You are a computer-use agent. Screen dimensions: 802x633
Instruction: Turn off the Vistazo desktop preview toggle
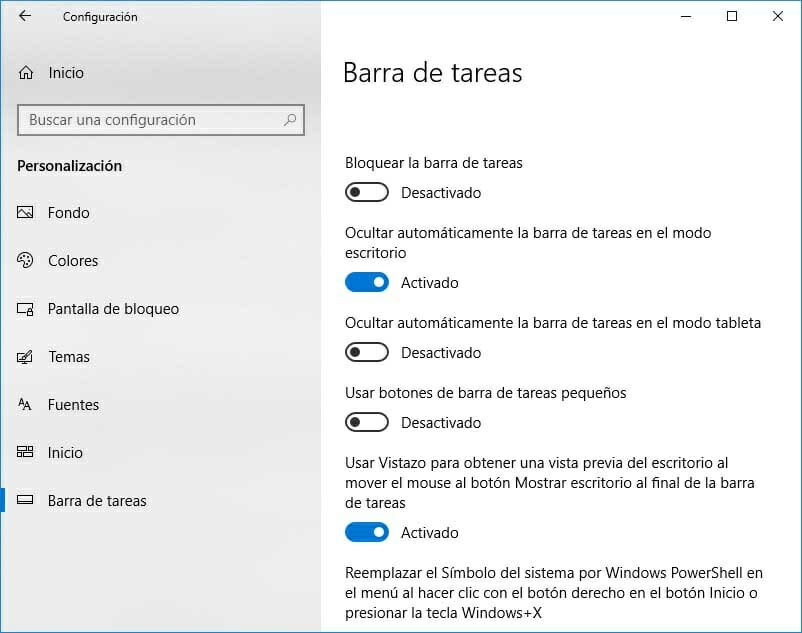point(366,532)
